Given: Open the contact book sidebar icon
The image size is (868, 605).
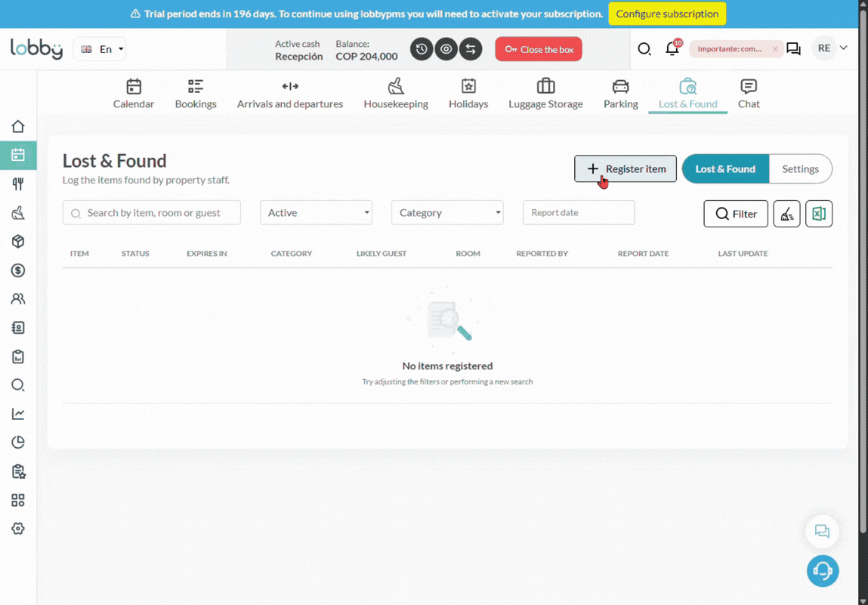Looking at the screenshot, I should (x=17, y=328).
